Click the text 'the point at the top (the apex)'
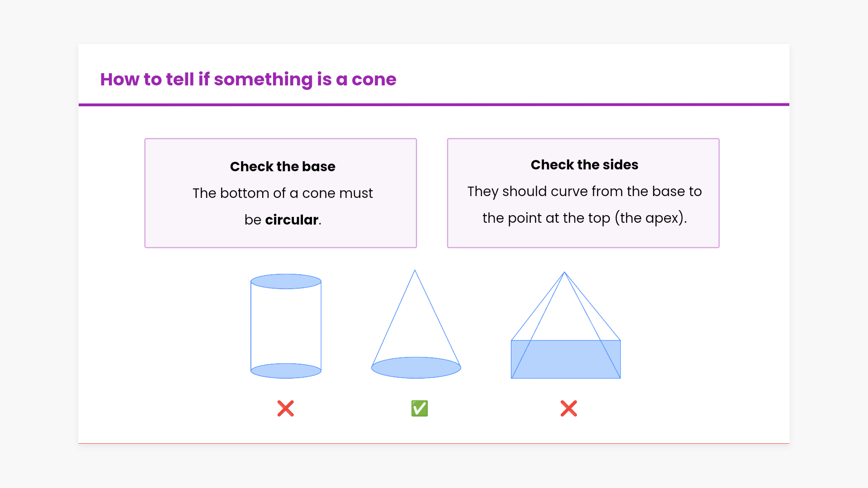This screenshot has width=868, height=488. click(x=584, y=218)
